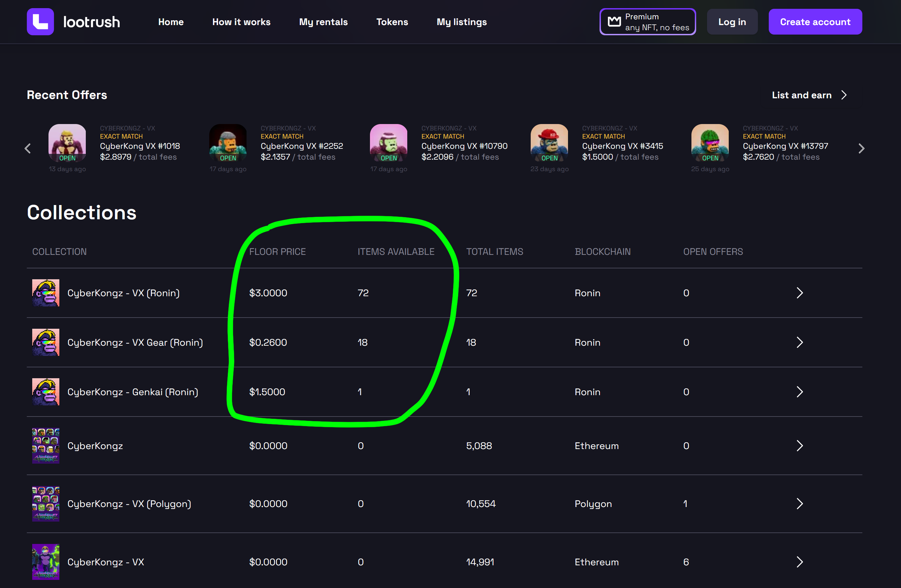Click CyberKongz - VX (Ronin) collection image
901x588 pixels.
pyautogui.click(x=46, y=293)
